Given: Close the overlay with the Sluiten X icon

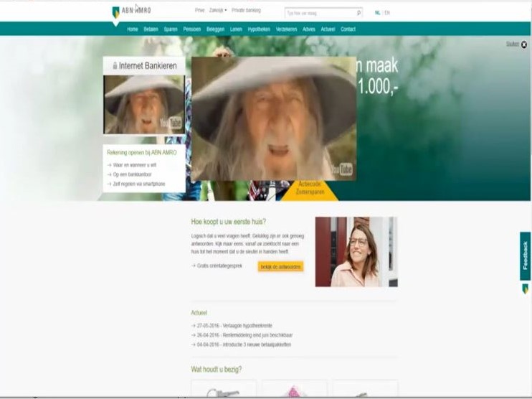Looking at the screenshot, I should pyautogui.click(x=524, y=44).
